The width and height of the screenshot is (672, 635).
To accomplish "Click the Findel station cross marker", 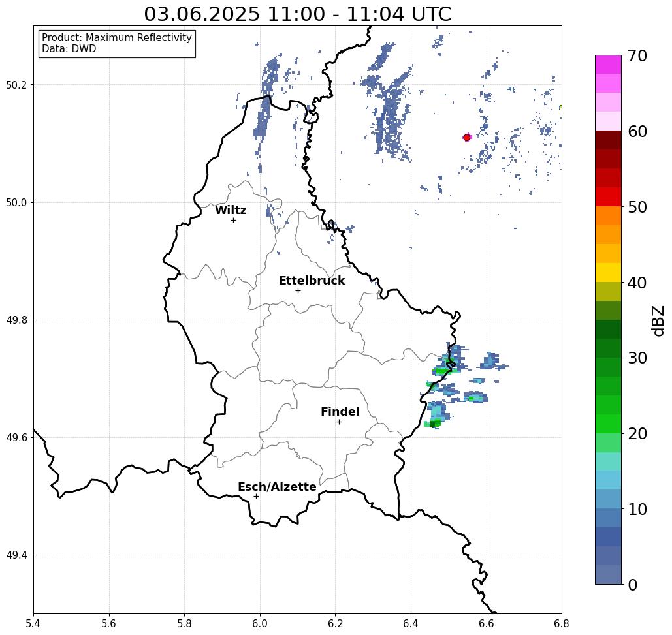I will [339, 422].
